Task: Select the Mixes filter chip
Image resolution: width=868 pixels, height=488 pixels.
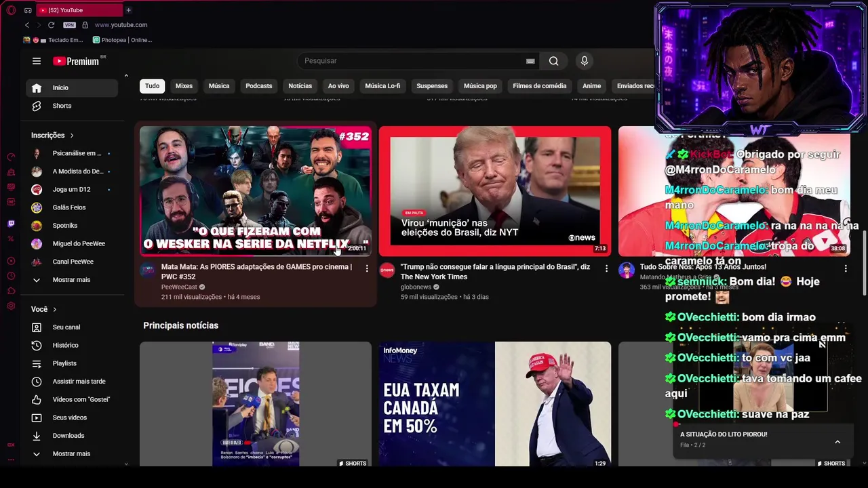Action: point(184,86)
